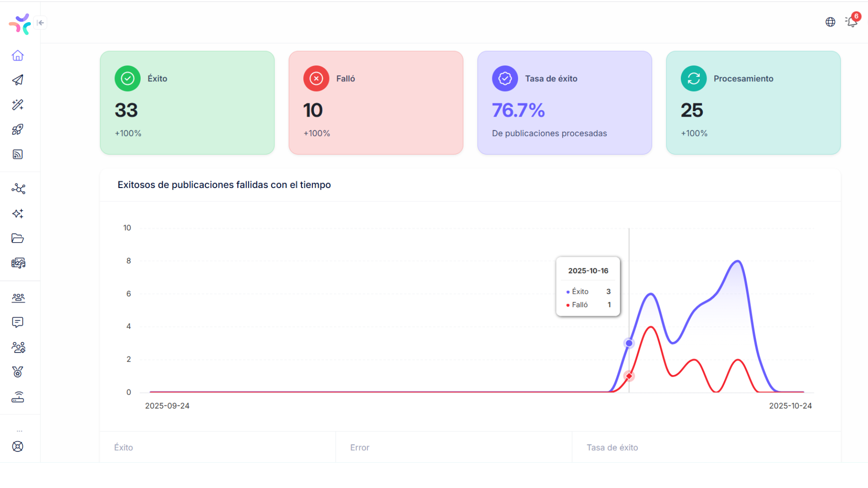Screen dimensions: 868x488
Task: Open the add team members icon
Action: pos(18,347)
